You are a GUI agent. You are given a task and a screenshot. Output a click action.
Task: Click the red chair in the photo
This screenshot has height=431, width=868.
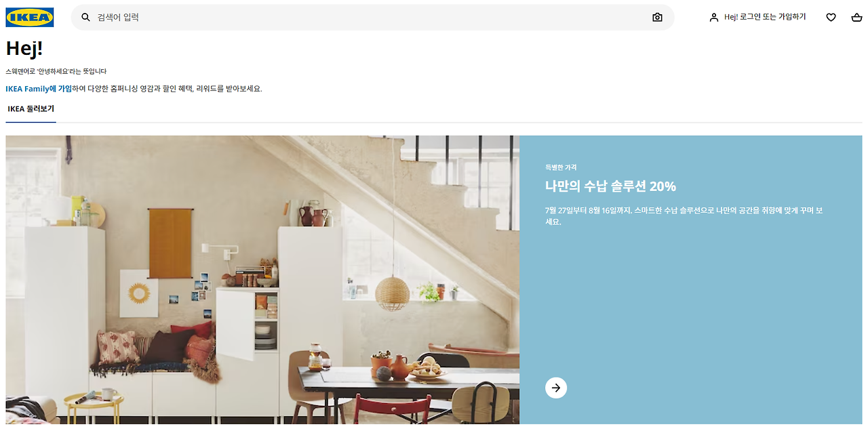(x=393, y=411)
